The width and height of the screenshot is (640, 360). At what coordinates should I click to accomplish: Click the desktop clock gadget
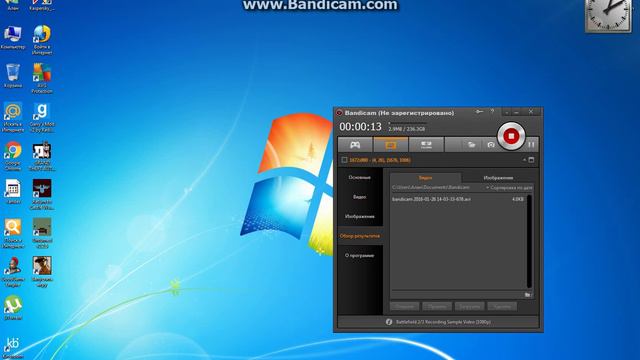(608, 16)
